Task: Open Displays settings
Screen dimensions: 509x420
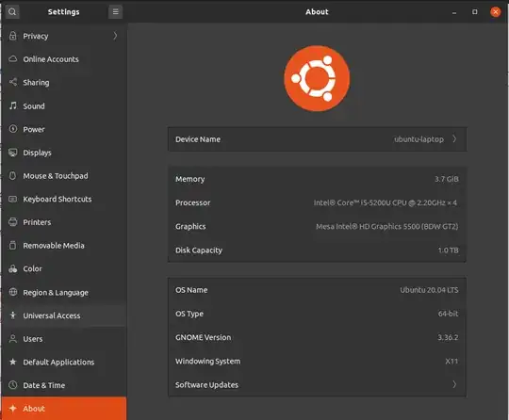Action: [64, 153]
